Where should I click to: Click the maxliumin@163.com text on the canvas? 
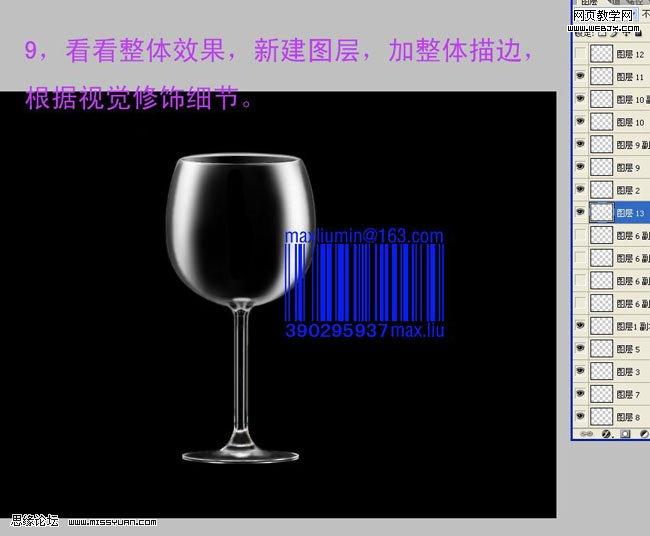coord(364,236)
